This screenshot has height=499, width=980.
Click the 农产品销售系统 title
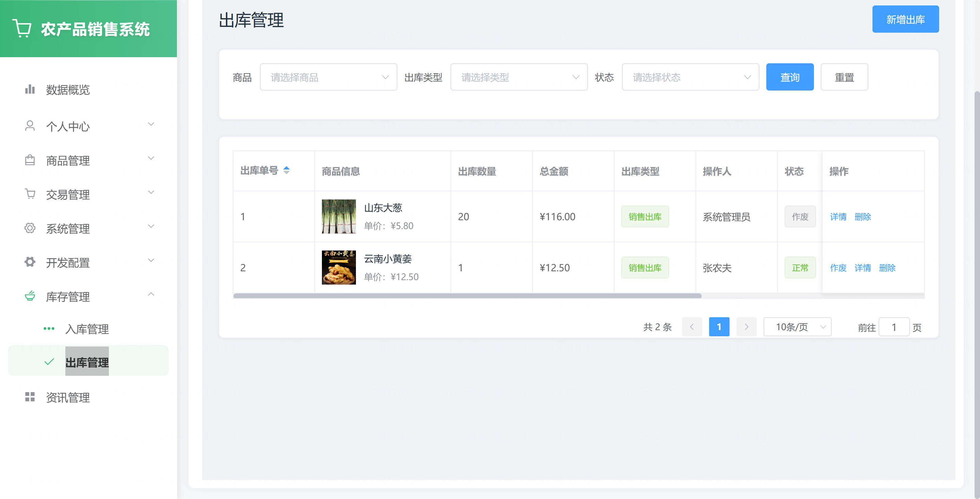coord(95,29)
